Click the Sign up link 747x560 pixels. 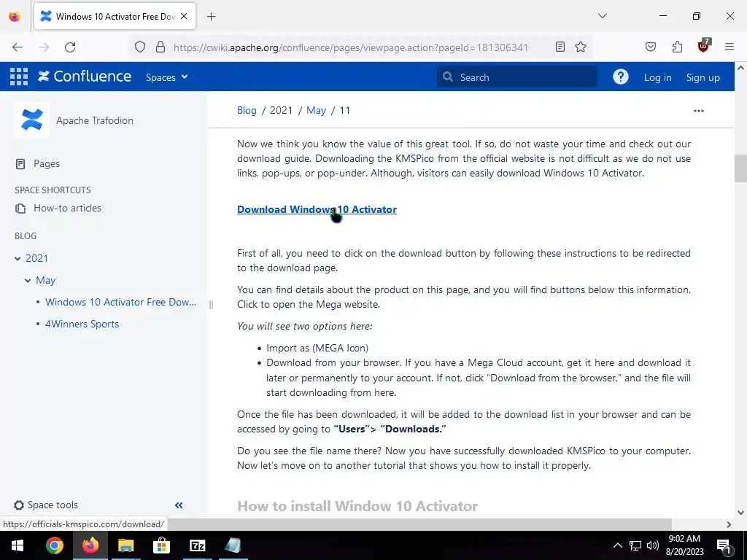click(703, 77)
